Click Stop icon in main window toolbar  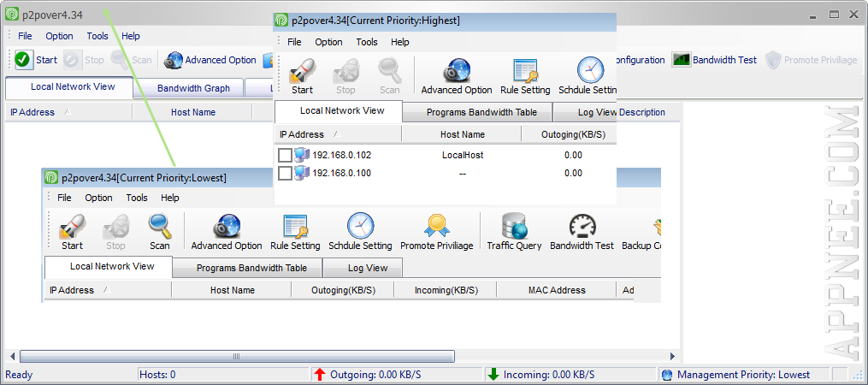pos(72,60)
